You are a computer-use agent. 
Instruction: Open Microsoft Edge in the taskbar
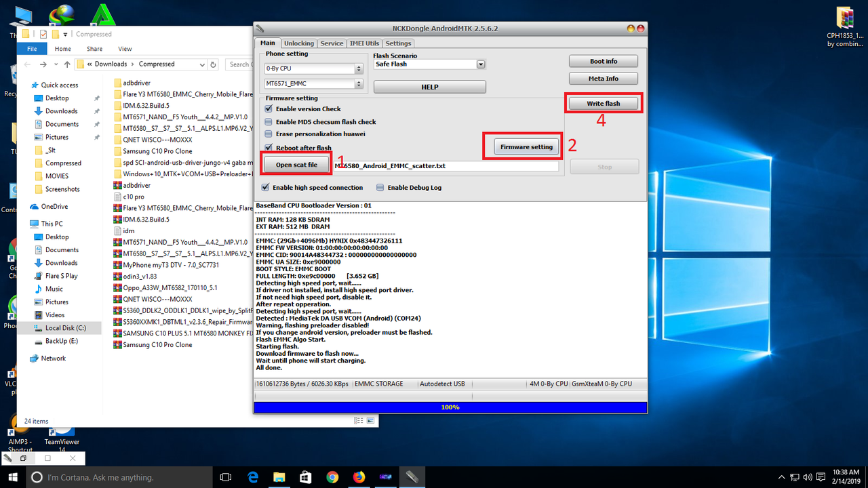(x=252, y=476)
